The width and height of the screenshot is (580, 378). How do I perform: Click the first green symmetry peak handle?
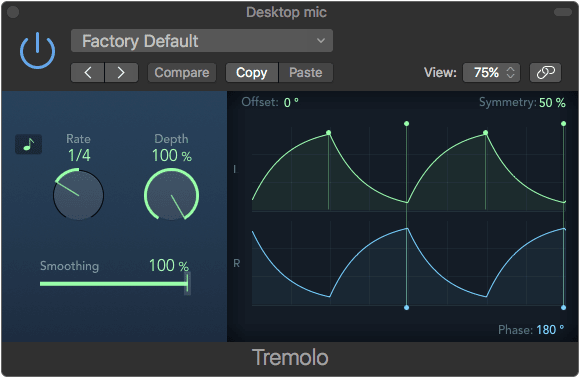point(328,132)
